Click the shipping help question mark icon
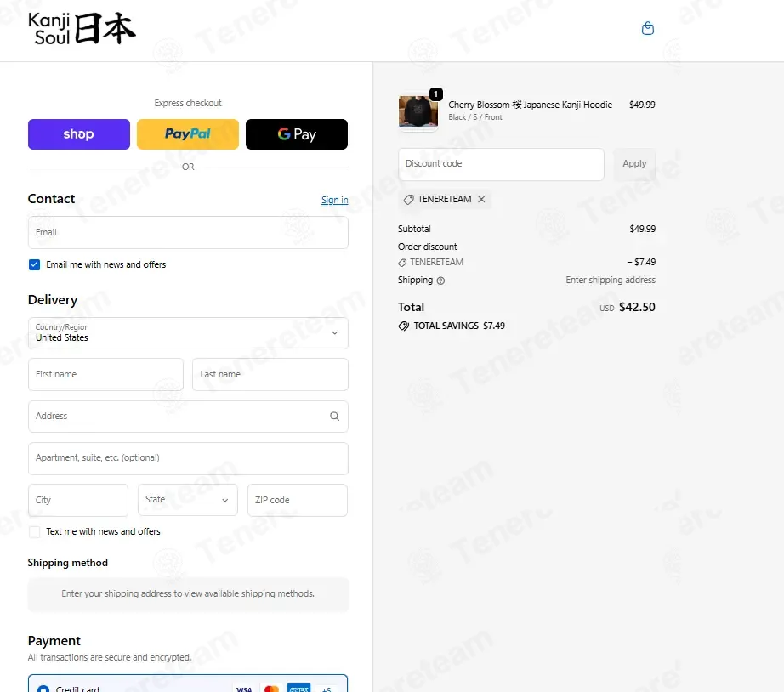Viewport: 784px width, 692px height. (x=440, y=281)
